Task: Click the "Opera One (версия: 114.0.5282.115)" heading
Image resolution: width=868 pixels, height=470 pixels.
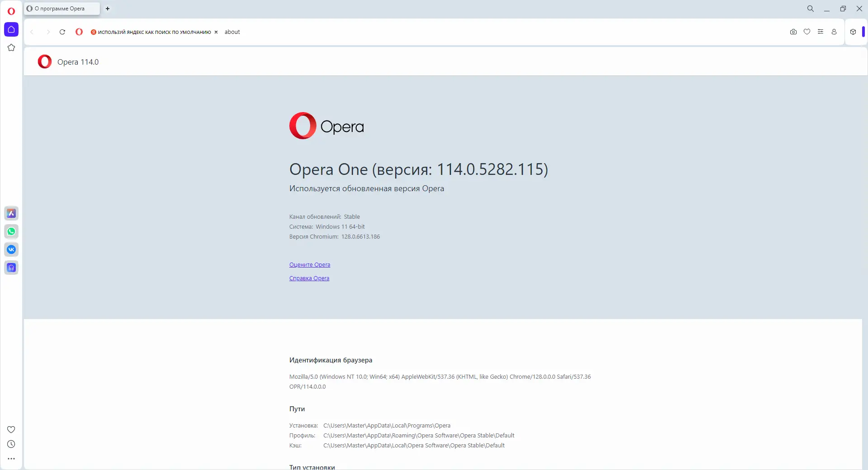Action: 419,169
